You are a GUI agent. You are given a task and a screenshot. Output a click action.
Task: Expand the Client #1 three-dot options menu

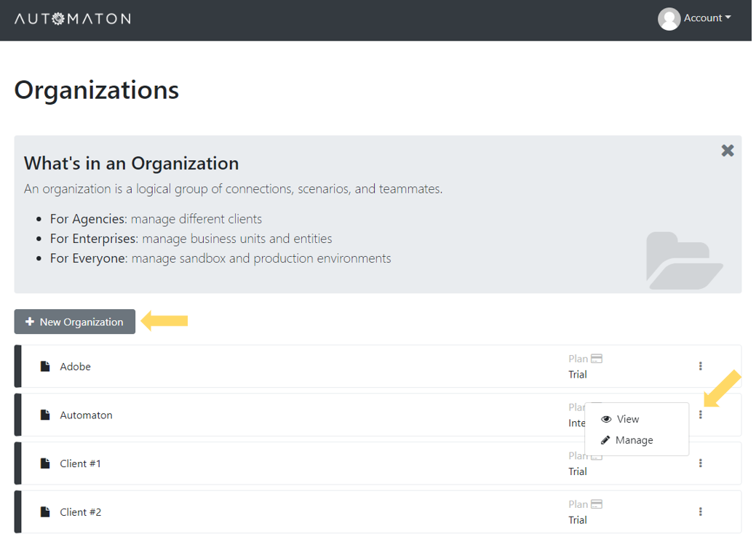point(701,463)
